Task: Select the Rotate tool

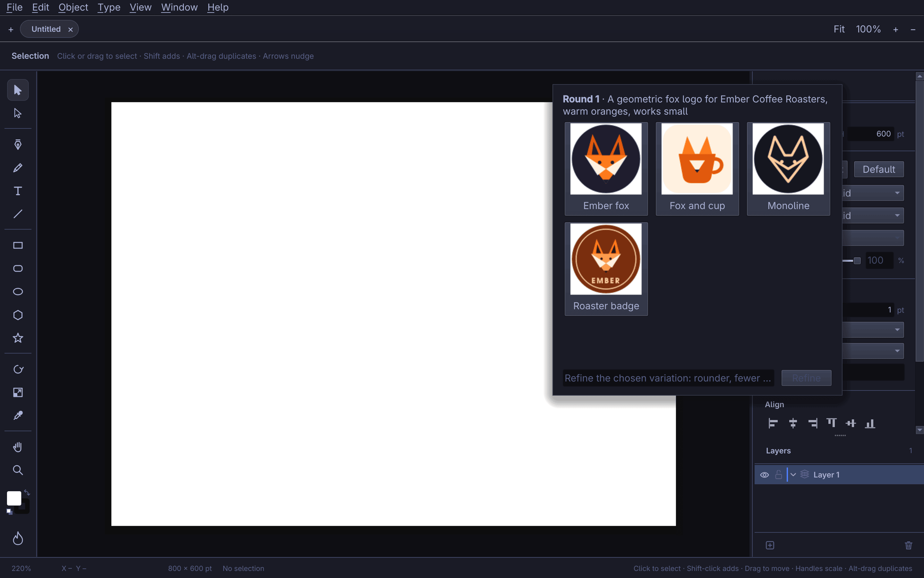Action: pyautogui.click(x=18, y=369)
